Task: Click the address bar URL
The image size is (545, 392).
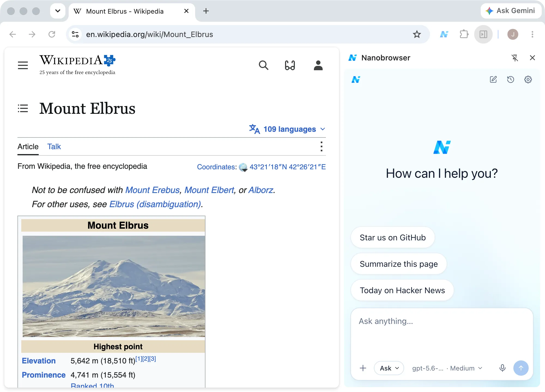Action: (149, 34)
